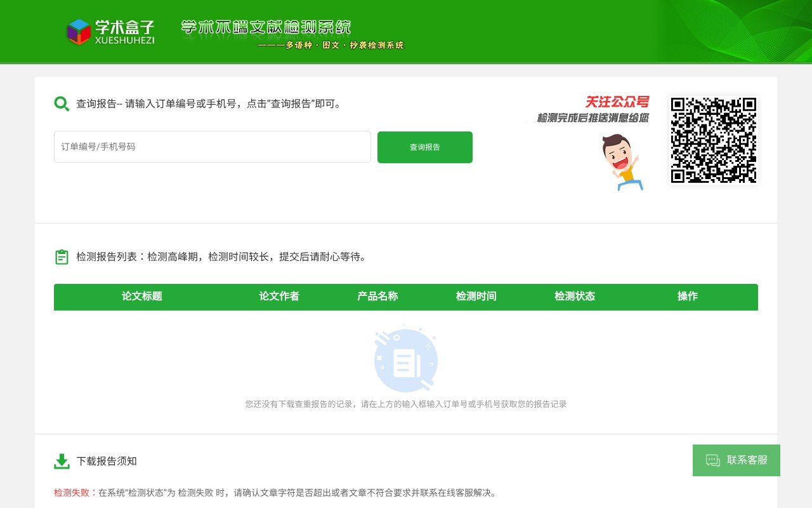Open the 学术盒子 cube logo
Viewport: 812px width, 508px height.
79,30
